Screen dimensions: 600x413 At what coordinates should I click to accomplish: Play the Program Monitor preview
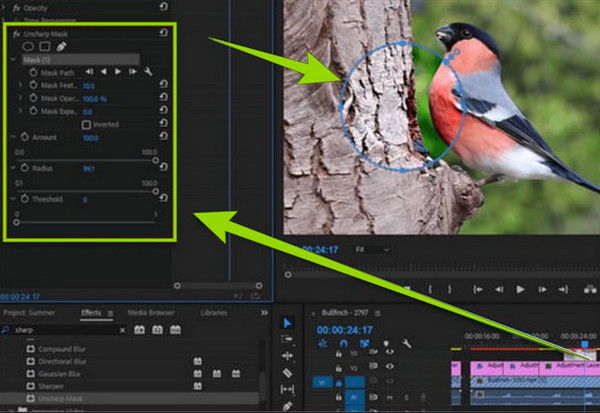coord(520,289)
